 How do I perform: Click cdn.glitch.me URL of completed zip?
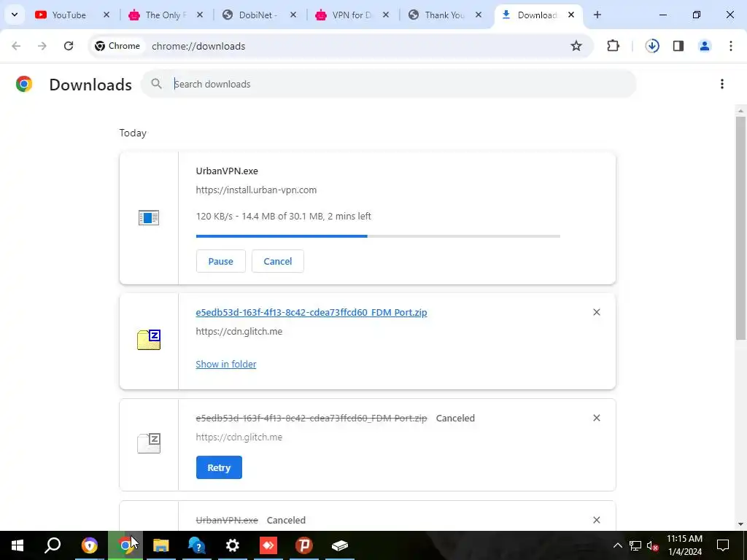click(x=239, y=332)
